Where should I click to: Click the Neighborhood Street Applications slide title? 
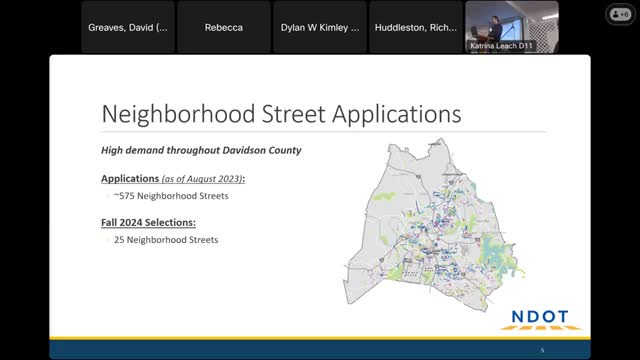pos(281,113)
